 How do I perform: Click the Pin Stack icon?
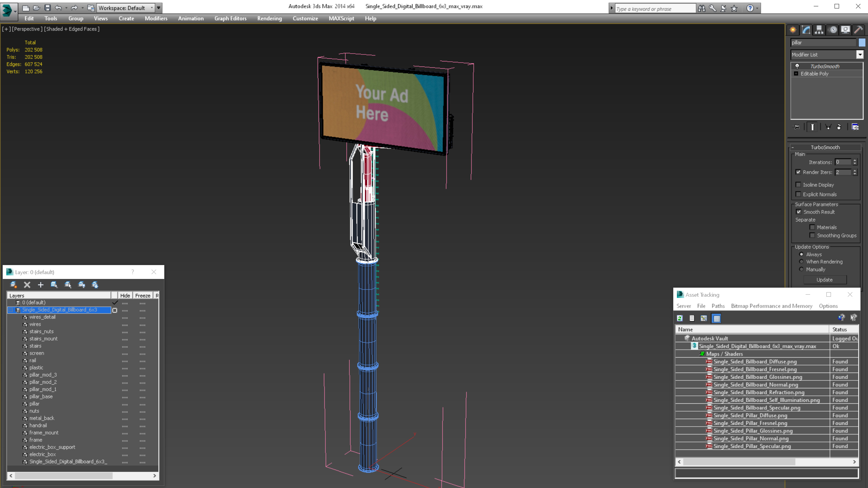796,127
